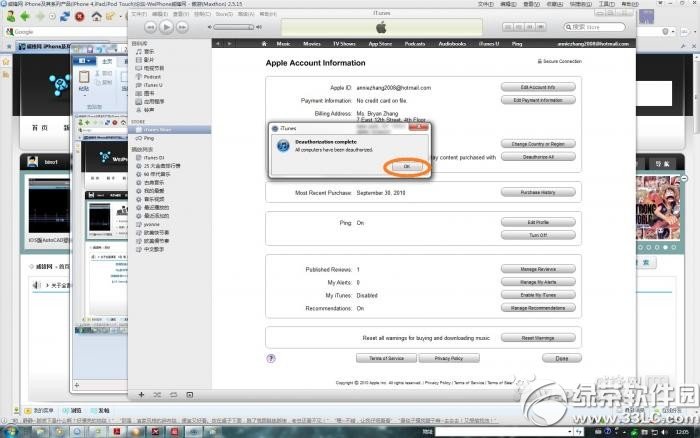Click Edit Payment Information button
The image size is (700, 438).
tap(538, 100)
